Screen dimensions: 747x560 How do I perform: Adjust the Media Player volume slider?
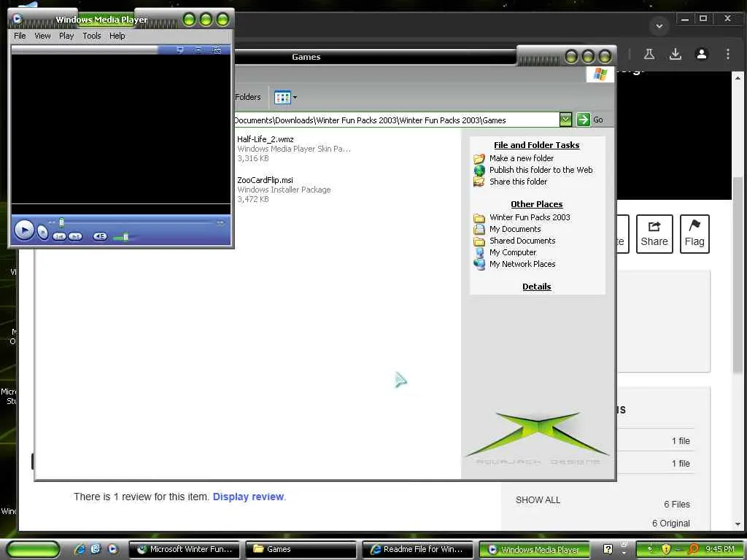coord(125,237)
